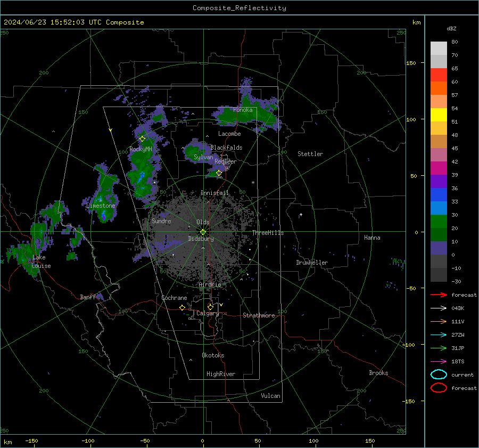The height and width of the screenshot is (448, 479).
Task: Click the 54 dBZ yellow color swatch
Action: click(439, 115)
